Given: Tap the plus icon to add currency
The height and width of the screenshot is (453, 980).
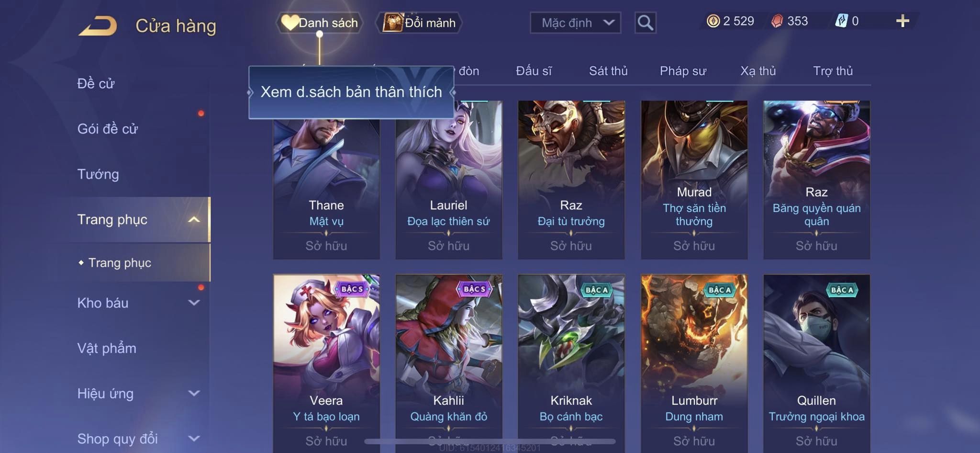Looking at the screenshot, I should click(902, 21).
